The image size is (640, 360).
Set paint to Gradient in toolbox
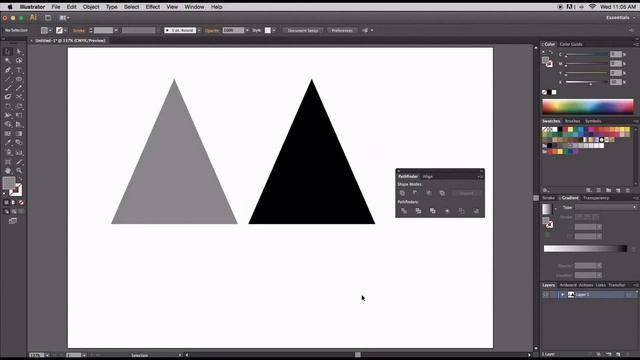[13, 202]
